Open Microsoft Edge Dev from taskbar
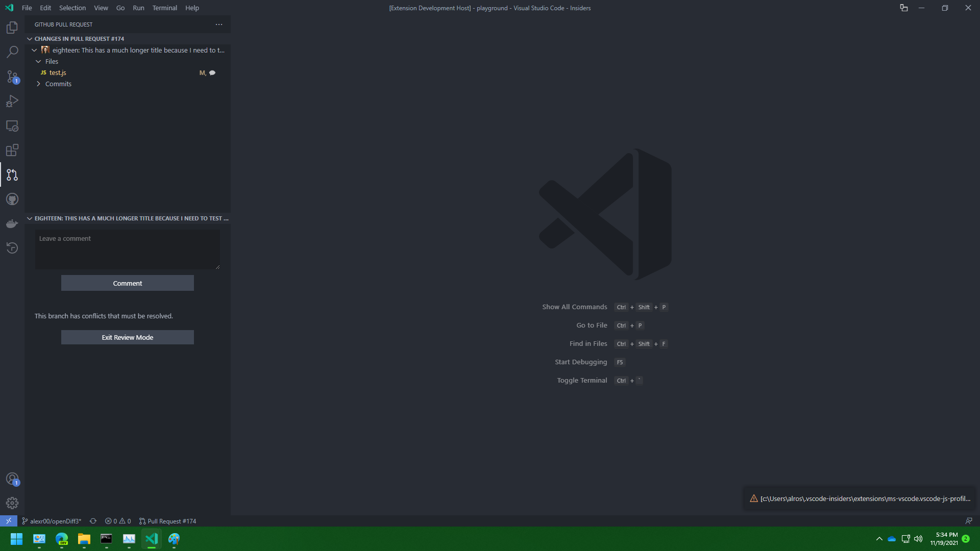 point(62,539)
